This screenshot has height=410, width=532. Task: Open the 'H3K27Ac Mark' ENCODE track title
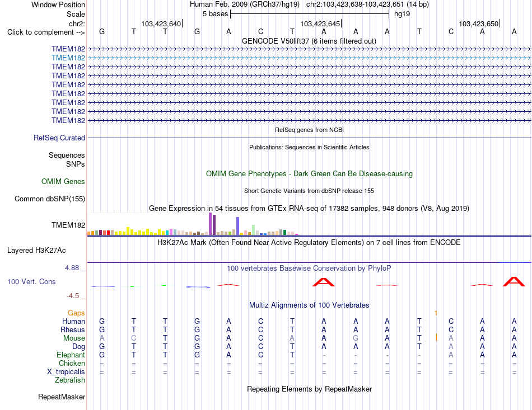pos(309,243)
